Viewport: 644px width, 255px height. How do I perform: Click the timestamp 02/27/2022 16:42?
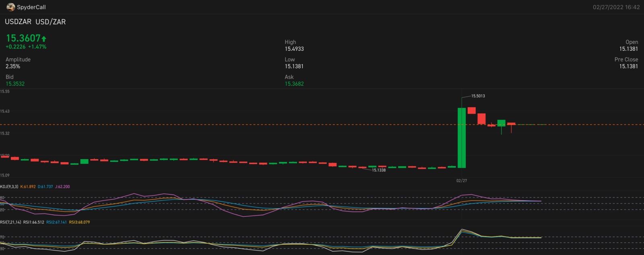pyautogui.click(x=616, y=7)
